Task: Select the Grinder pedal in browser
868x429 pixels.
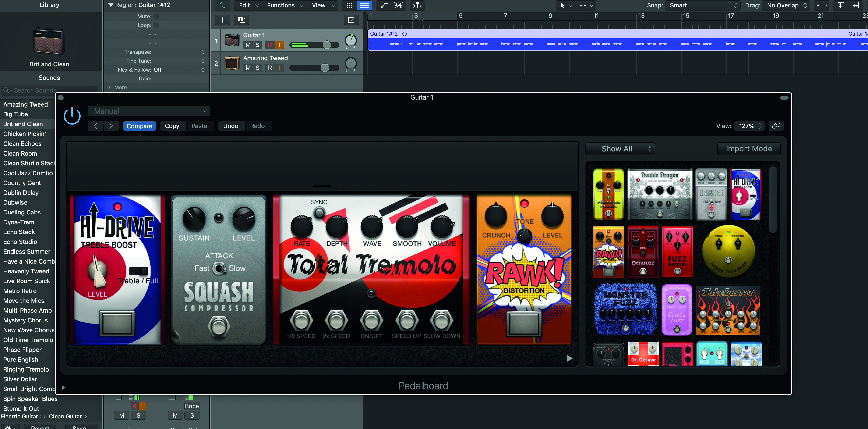Action: point(711,195)
